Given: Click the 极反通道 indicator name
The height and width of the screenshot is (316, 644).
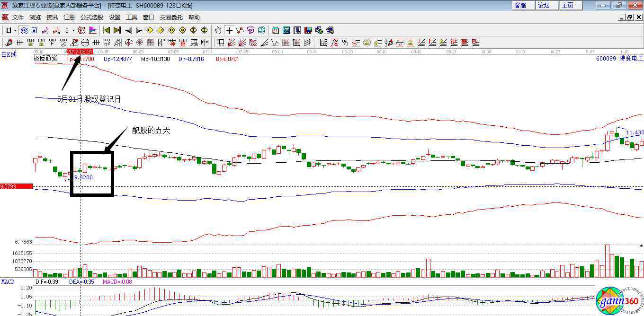Looking at the screenshot, I should tap(45, 59).
